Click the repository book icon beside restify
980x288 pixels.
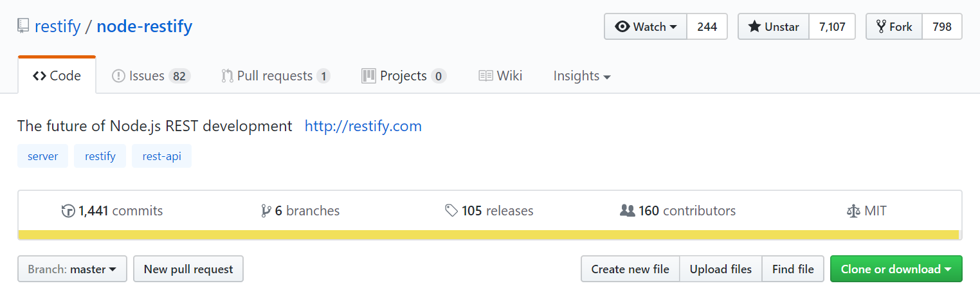(x=23, y=26)
